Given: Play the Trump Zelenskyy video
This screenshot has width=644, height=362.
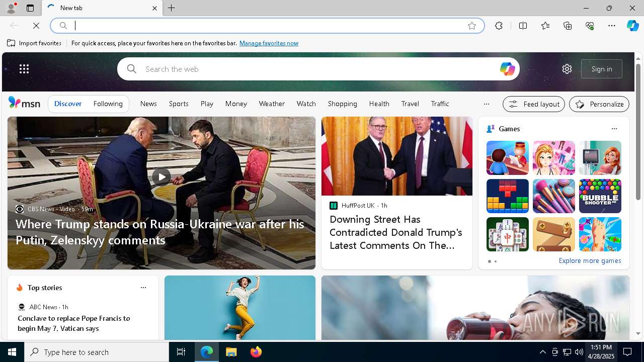Looking at the screenshot, I should (x=161, y=176).
